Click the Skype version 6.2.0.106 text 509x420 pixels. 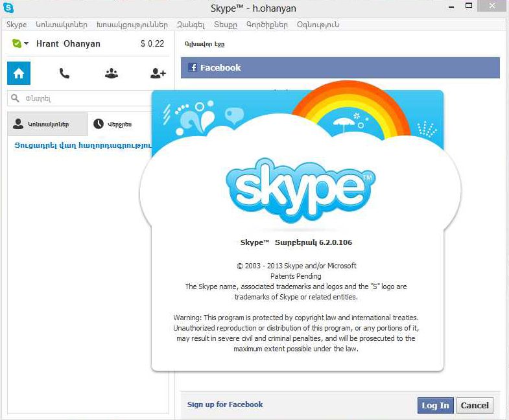pyautogui.click(x=296, y=242)
